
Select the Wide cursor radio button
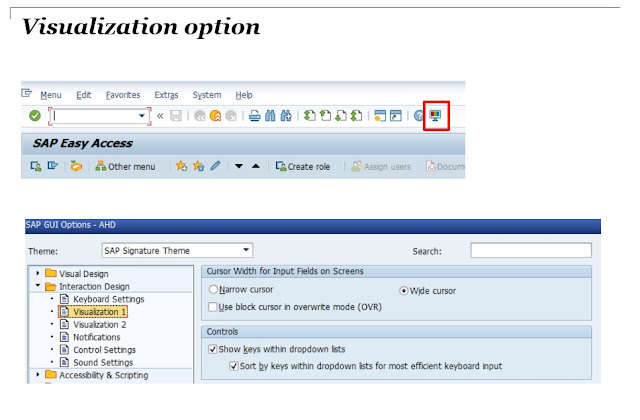pyautogui.click(x=403, y=291)
